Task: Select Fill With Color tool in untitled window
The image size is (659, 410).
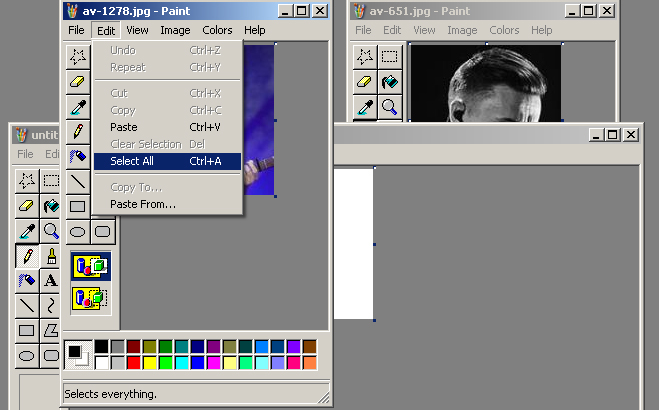Action: [50, 206]
